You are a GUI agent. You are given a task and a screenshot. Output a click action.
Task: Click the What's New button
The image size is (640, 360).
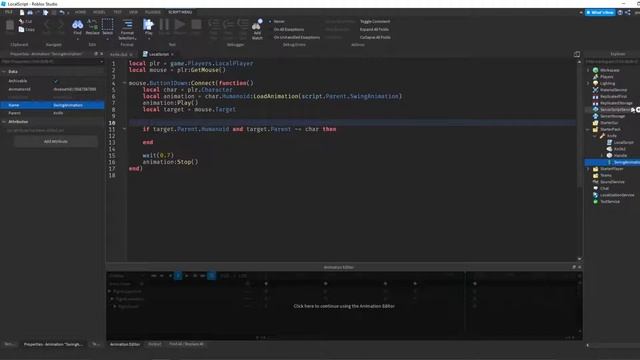(x=600, y=13)
